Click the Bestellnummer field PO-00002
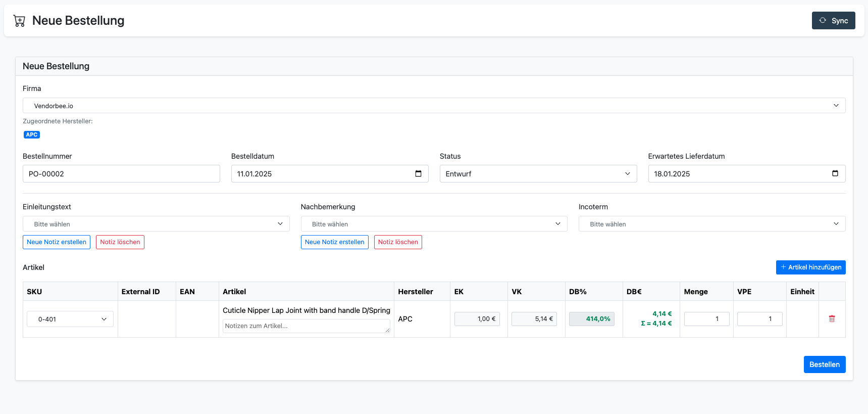 click(x=121, y=174)
